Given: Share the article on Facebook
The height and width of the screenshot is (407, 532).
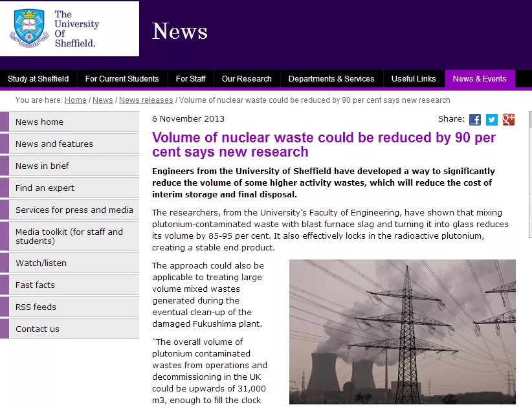Looking at the screenshot, I should [474, 120].
